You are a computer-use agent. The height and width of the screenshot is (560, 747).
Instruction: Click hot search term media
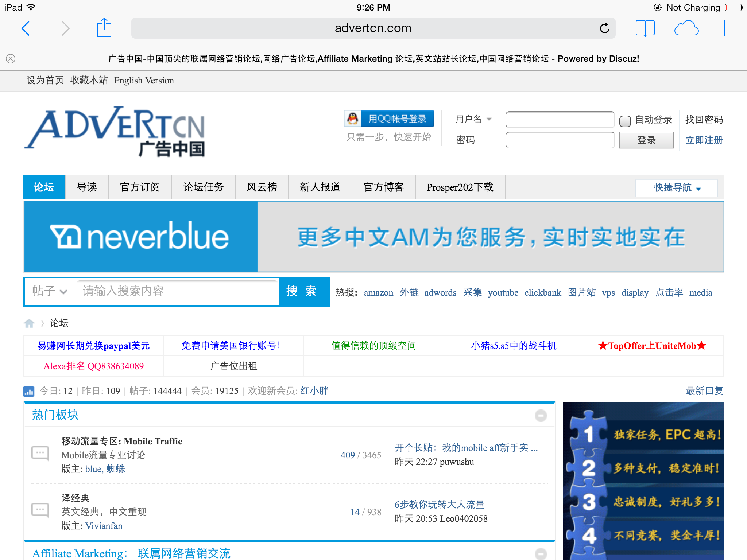[701, 293]
